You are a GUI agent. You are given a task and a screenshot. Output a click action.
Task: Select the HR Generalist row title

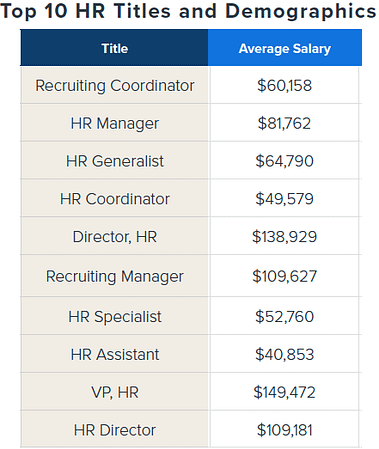[x=115, y=161]
